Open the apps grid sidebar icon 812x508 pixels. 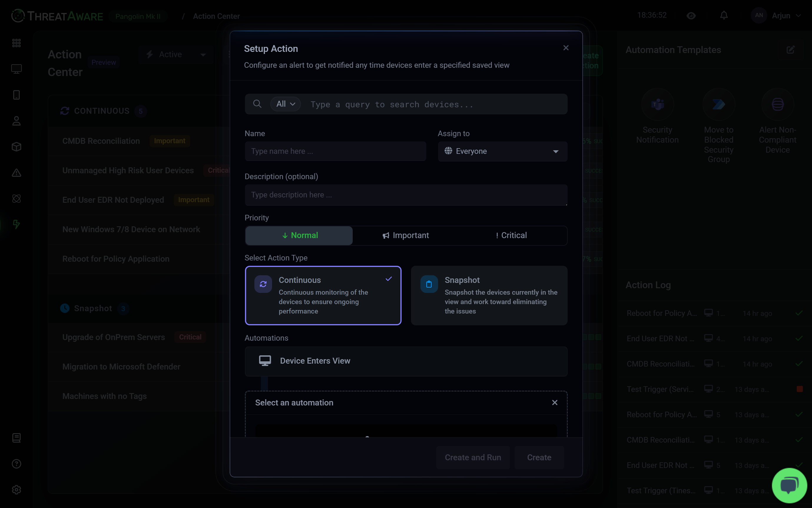click(x=16, y=43)
